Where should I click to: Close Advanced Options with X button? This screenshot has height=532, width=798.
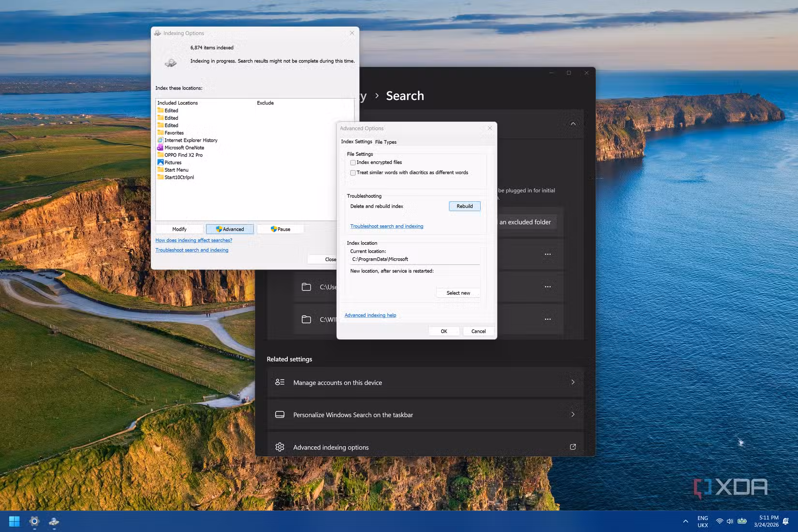[x=490, y=128]
